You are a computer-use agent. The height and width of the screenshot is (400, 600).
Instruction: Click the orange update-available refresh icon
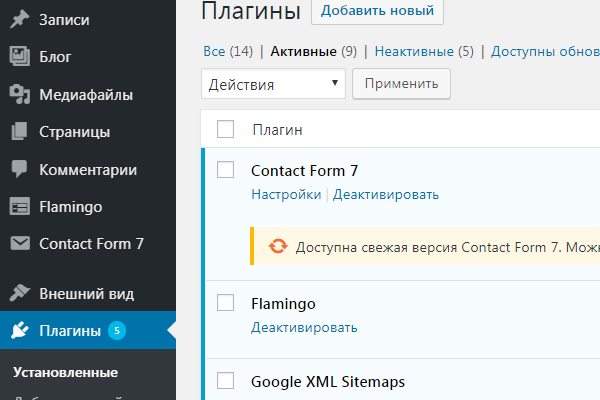[x=278, y=246]
